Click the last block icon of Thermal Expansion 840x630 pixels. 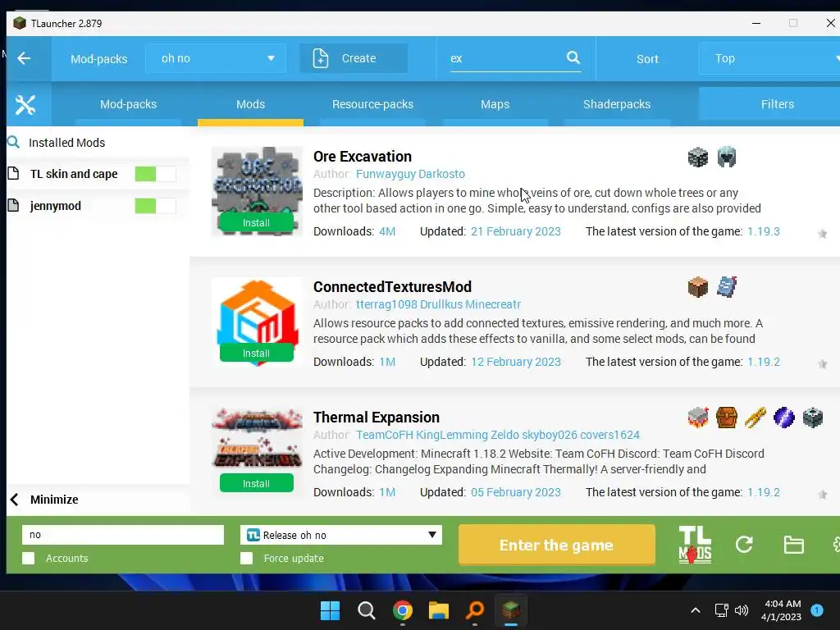[813, 418]
